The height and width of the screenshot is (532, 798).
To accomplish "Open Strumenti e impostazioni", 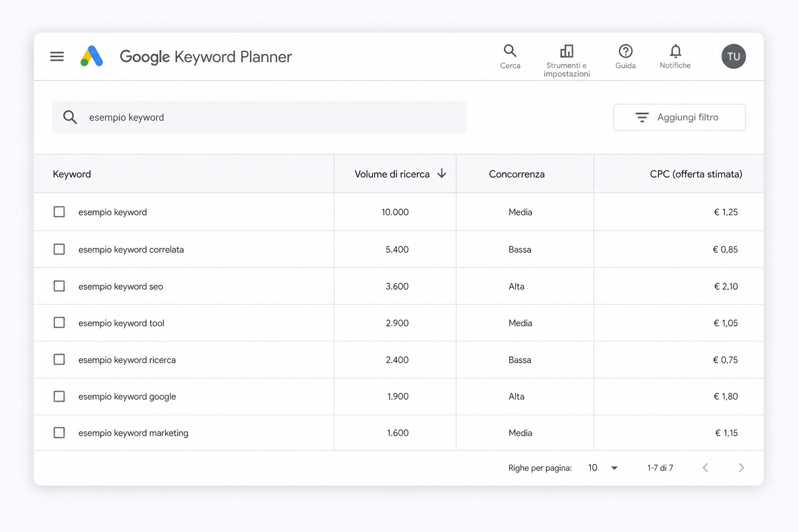I will coord(567,61).
